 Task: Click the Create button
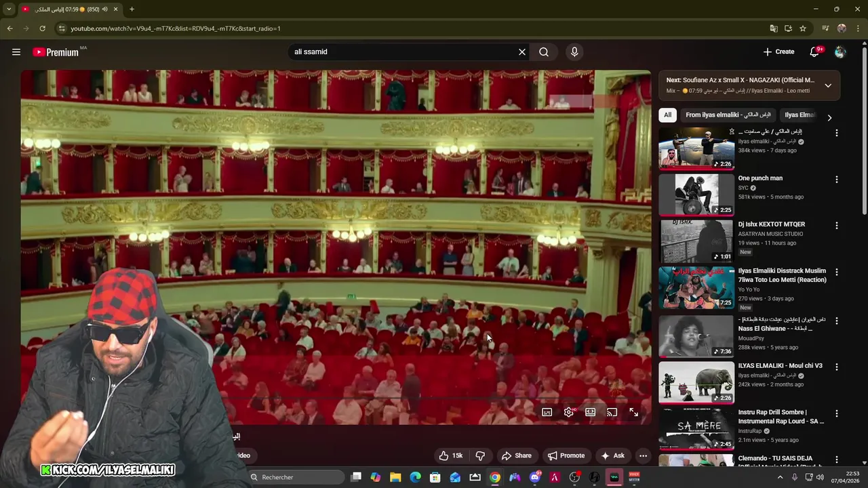[778, 52]
